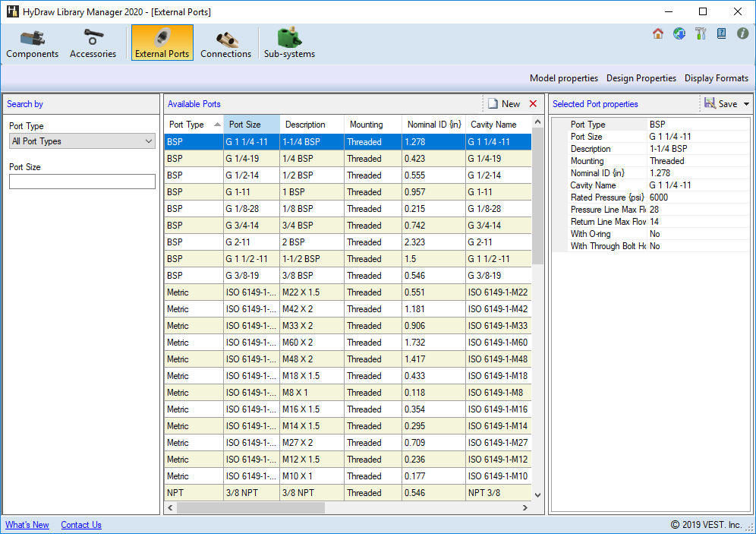Click the red Home icon
The width and height of the screenshot is (756, 534).
coord(658,33)
